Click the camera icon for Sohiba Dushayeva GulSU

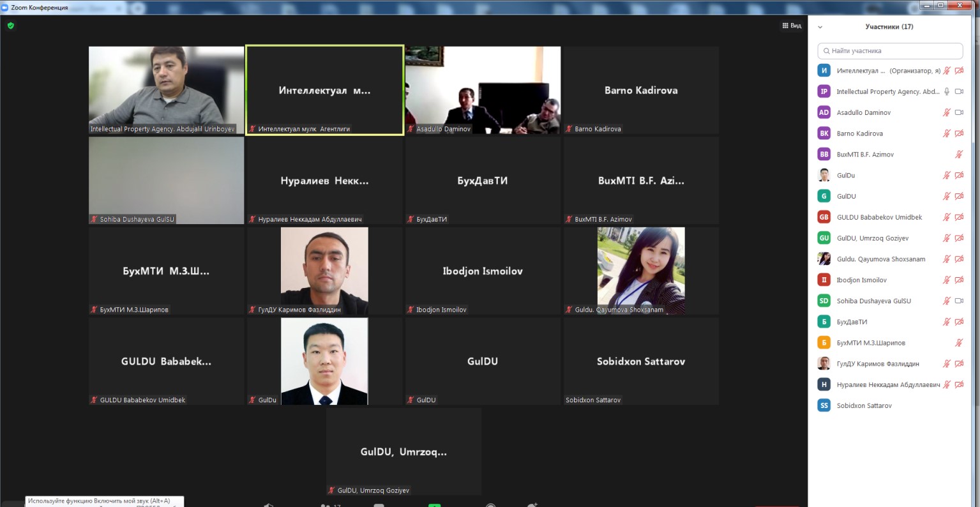click(959, 301)
